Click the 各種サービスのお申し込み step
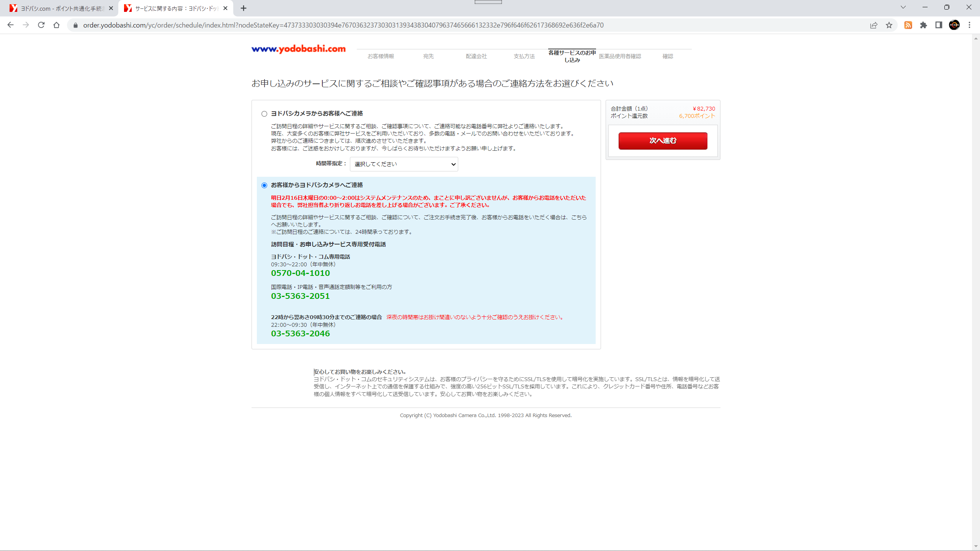The width and height of the screenshot is (980, 551). 572,56
